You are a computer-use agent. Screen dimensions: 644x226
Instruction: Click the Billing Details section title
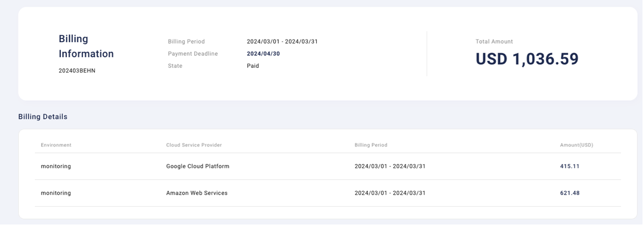pyautogui.click(x=43, y=117)
